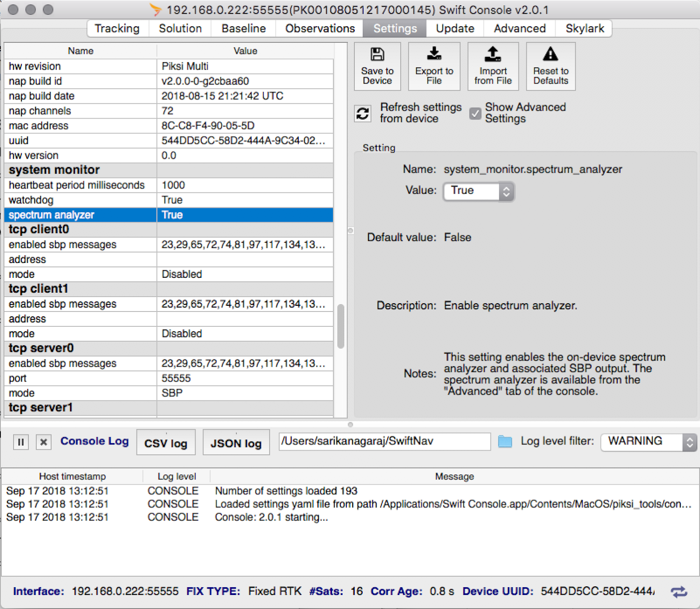Click the Device UUID value in status bar
700x609 pixels.
coord(598,591)
